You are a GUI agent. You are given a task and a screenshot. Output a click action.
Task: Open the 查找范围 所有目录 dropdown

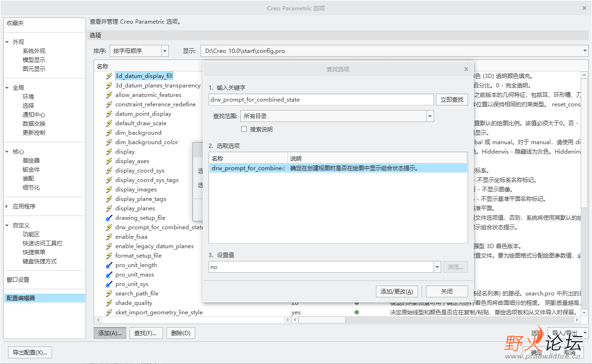pos(430,116)
